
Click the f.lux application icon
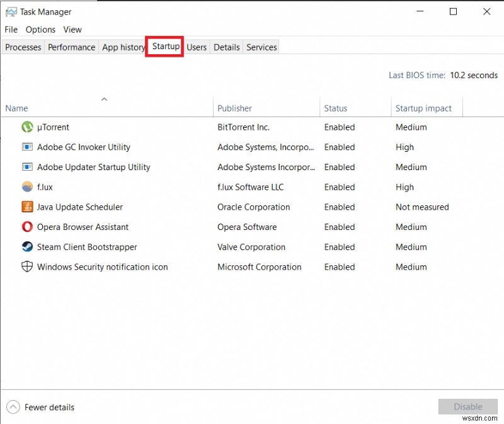click(26, 187)
